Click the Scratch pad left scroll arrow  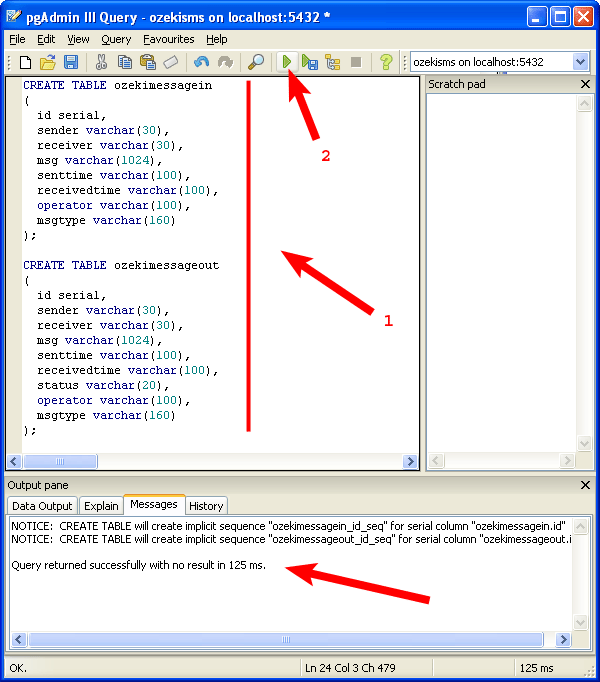[436, 461]
